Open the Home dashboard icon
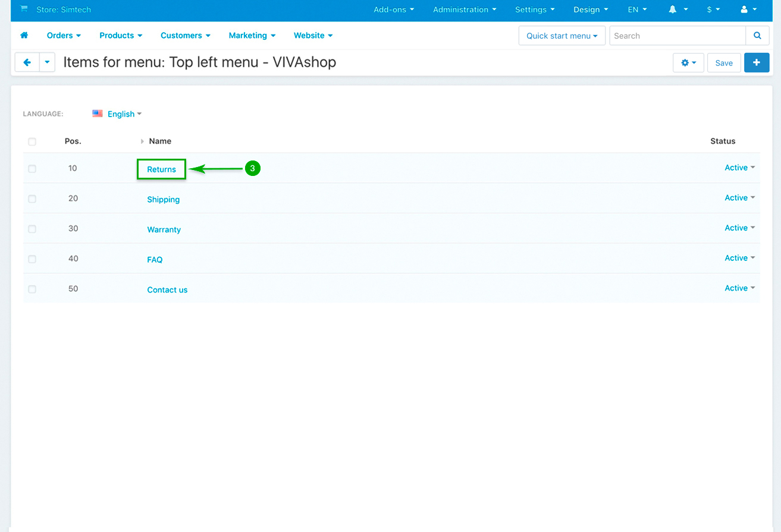The image size is (781, 532). (x=24, y=35)
